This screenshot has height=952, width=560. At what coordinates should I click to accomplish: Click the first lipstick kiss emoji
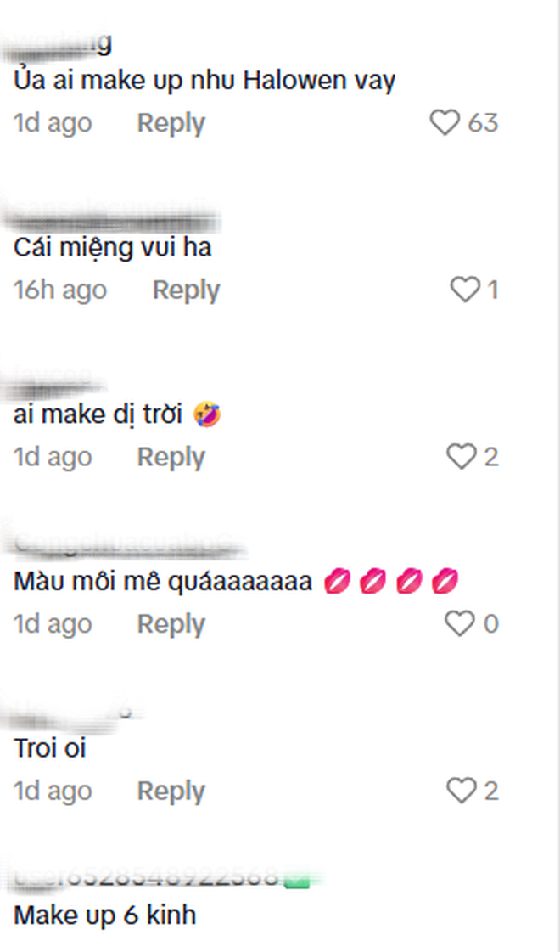tap(341, 580)
